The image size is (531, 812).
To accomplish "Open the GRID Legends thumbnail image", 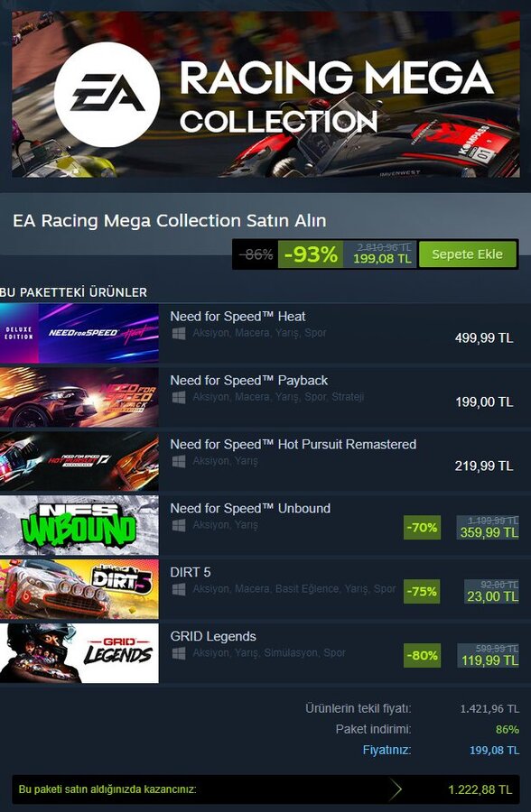I will coord(79,653).
